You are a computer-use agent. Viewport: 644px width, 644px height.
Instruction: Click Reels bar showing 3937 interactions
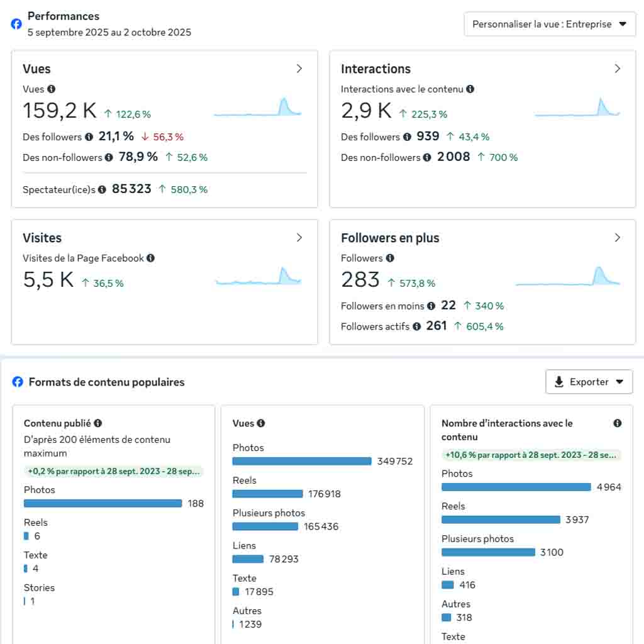pyautogui.click(x=501, y=519)
